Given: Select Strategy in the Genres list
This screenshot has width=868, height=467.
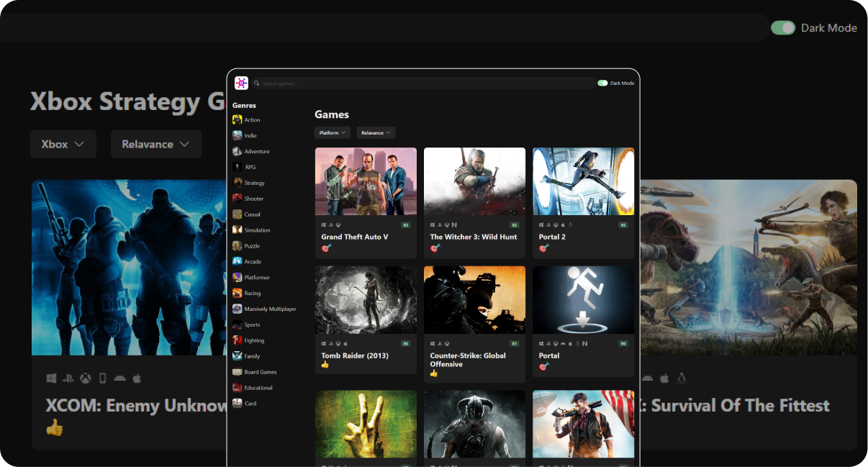Looking at the screenshot, I should click(x=254, y=183).
